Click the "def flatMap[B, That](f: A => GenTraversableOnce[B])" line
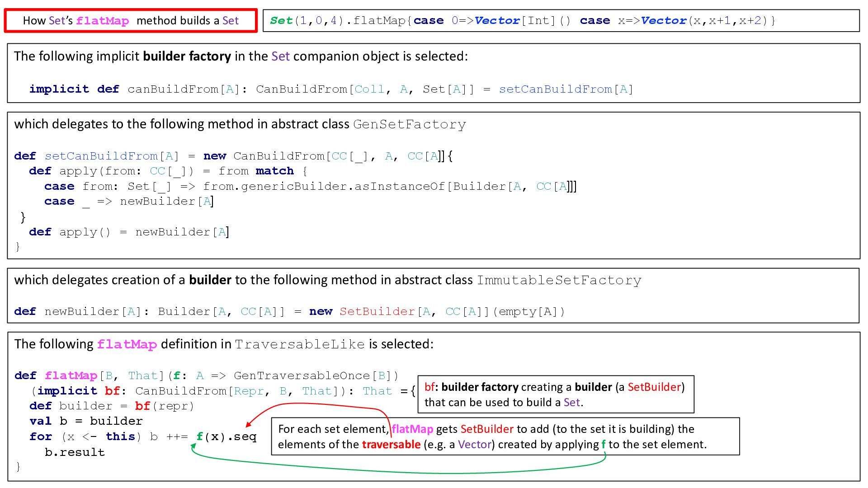Screen dimensions: 868x488 [x=207, y=376]
